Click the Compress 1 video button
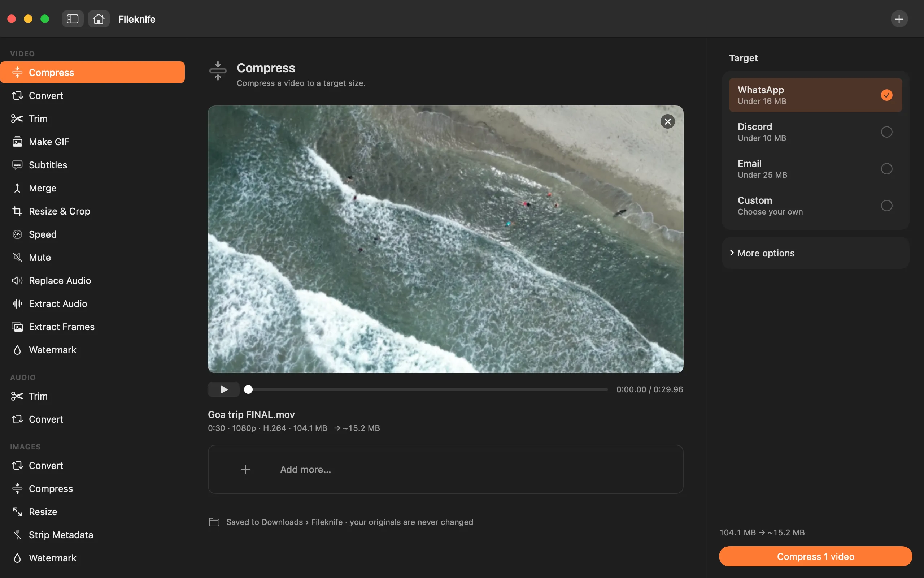The width and height of the screenshot is (924, 578). (x=815, y=556)
